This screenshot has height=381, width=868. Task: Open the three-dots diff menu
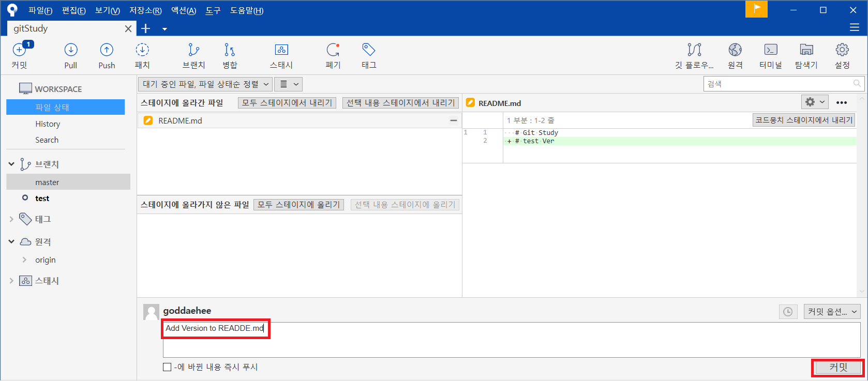(842, 102)
